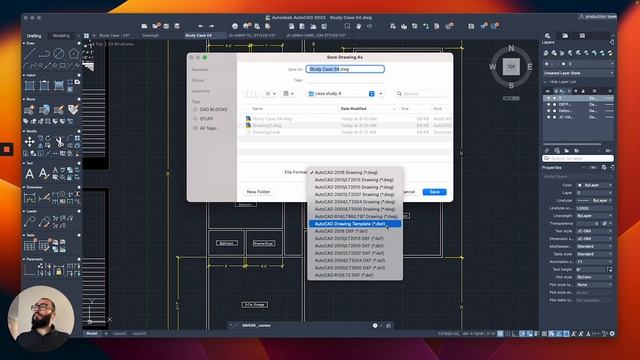Choose the Linear Dimension tool

(x=29, y=198)
